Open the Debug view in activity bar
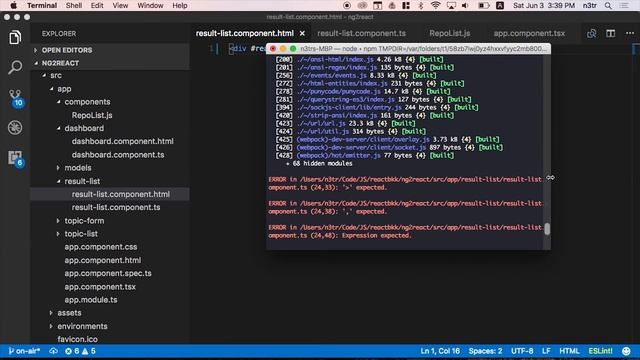Viewport: 640px width, 360px height. 15,128
